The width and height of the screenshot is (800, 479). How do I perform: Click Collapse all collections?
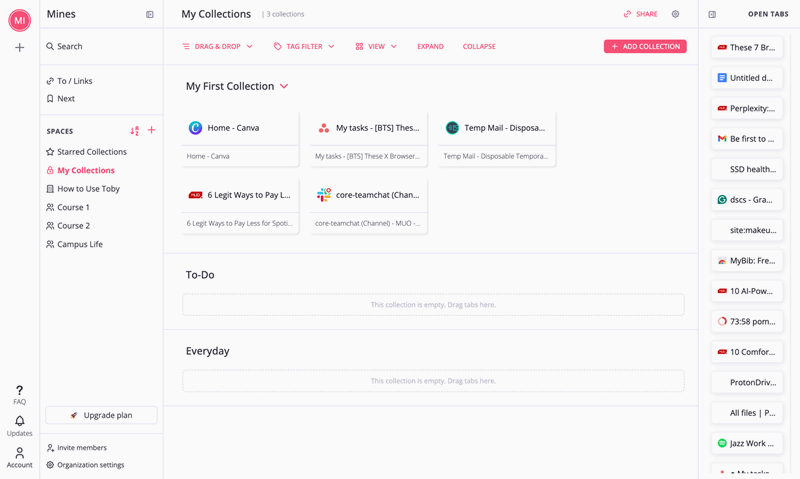(x=479, y=46)
